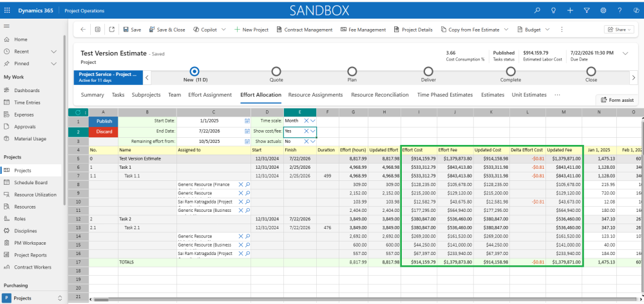Switch to the Summary tab
The height and width of the screenshot is (304, 644).
pos(92,95)
